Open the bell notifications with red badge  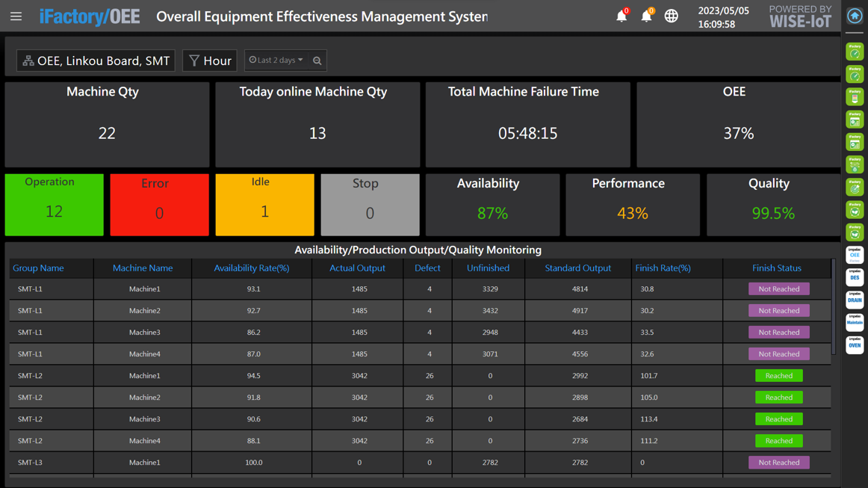pyautogui.click(x=622, y=16)
